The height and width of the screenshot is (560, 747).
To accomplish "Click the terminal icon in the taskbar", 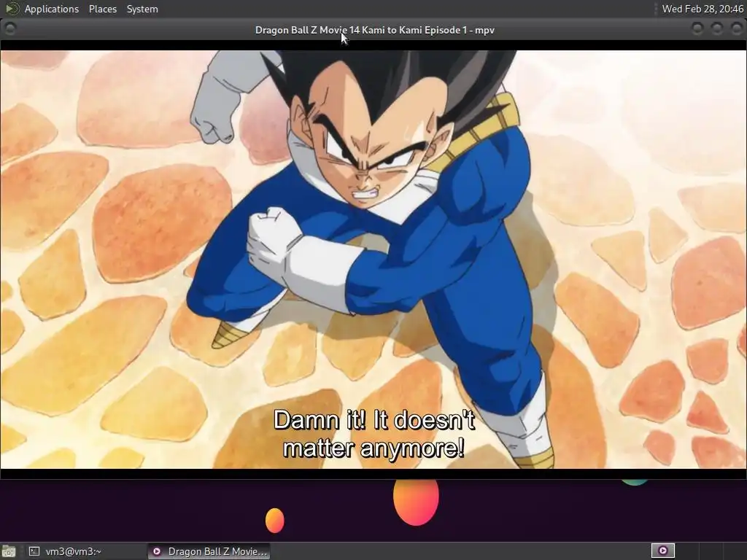I will click(34, 551).
